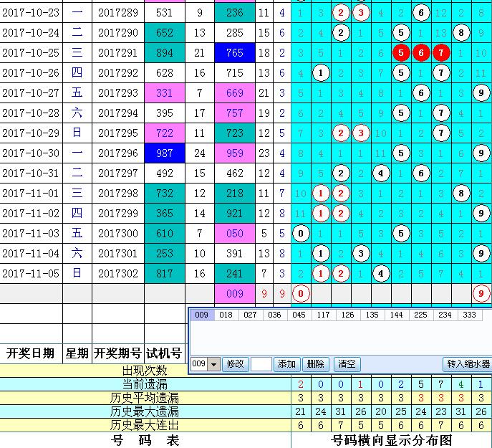
Task: Open the 009 combo box dropdown arrow
Action: click(214, 364)
